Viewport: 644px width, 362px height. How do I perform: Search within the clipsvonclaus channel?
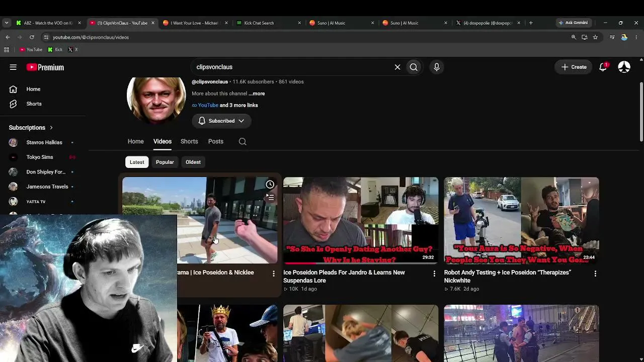pyautogui.click(x=243, y=141)
